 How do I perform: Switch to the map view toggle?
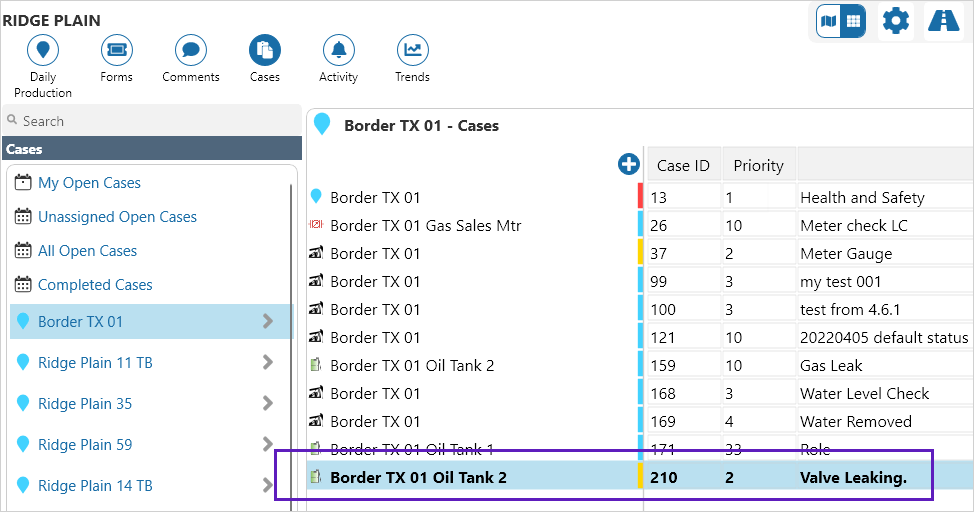tap(829, 21)
